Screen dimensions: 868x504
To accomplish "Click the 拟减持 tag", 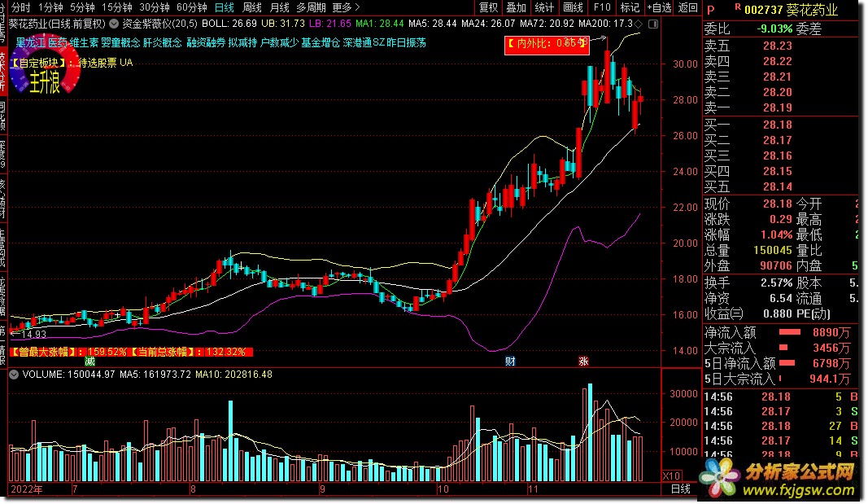I will point(242,42).
